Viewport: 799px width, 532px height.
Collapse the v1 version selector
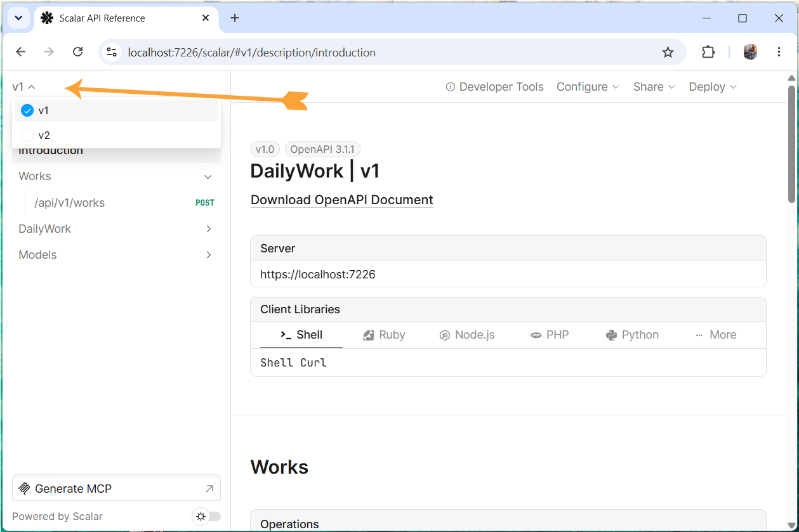pyautogui.click(x=23, y=87)
